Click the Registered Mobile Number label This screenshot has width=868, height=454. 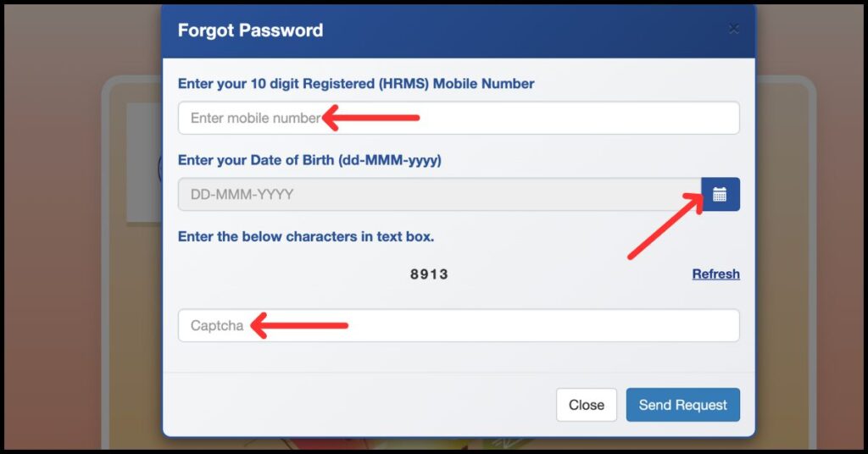(x=356, y=83)
